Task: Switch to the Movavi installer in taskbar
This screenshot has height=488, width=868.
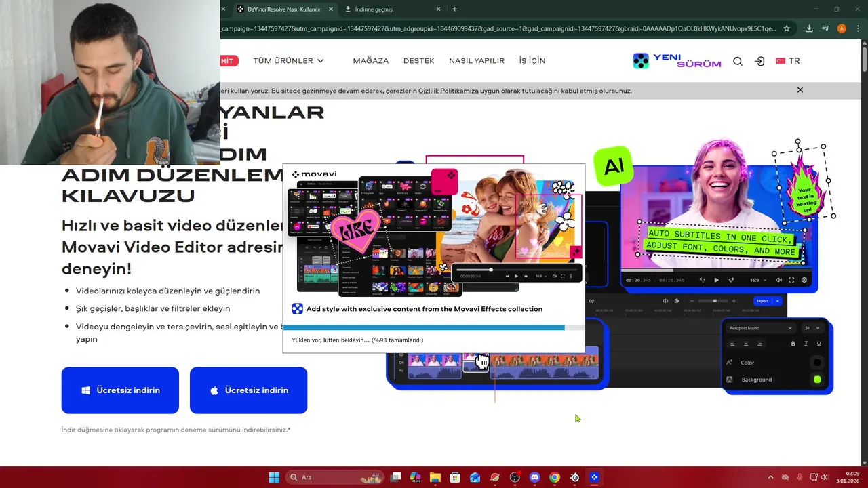Action: pyautogui.click(x=594, y=477)
